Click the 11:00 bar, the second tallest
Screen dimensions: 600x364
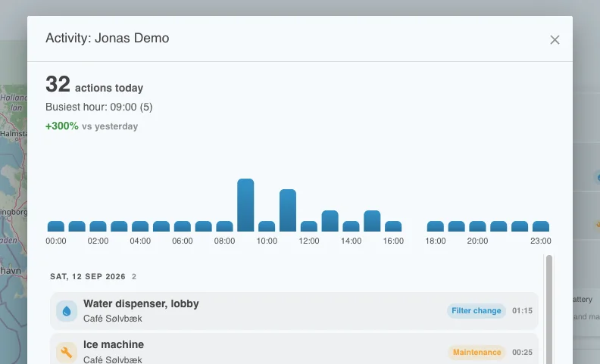point(288,210)
